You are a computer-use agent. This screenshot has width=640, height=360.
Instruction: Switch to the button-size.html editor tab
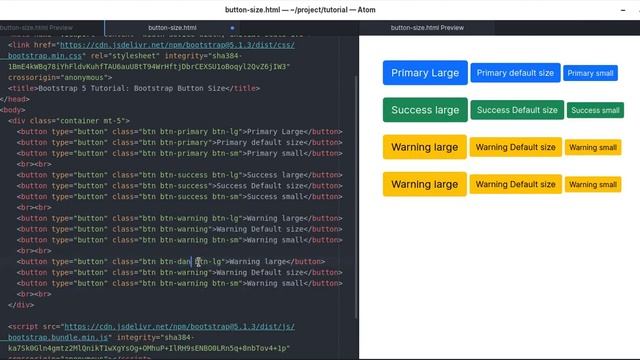[172, 28]
